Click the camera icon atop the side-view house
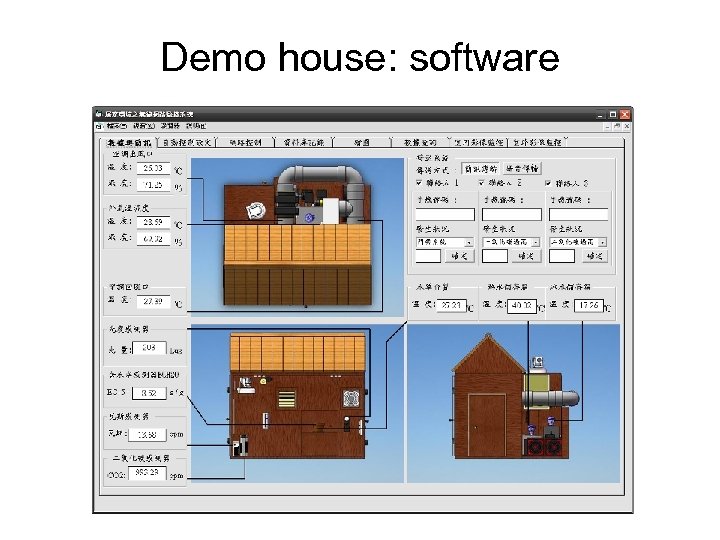The height and width of the screenshot is (540, 720). 537,363
